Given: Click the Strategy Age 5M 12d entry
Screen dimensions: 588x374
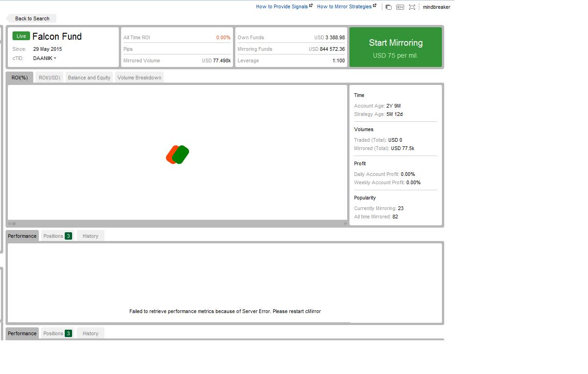Looking at the screenshot, I should 378,114.
